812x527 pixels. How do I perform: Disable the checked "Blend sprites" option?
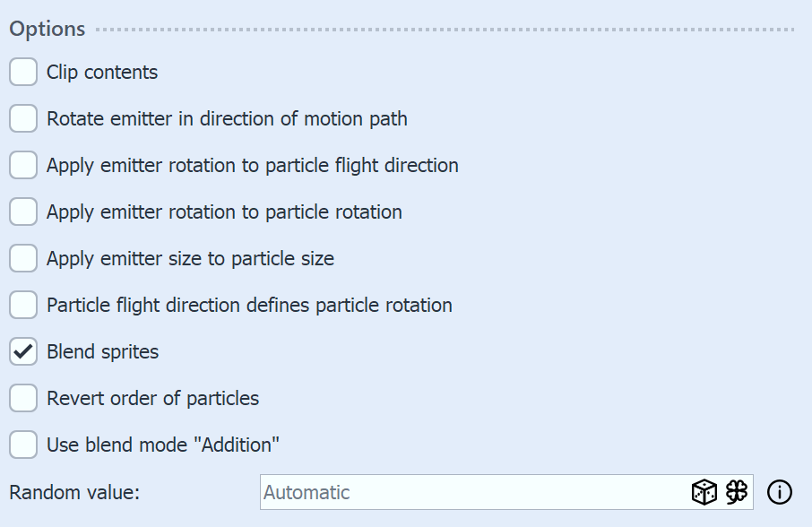click(22, 351)
